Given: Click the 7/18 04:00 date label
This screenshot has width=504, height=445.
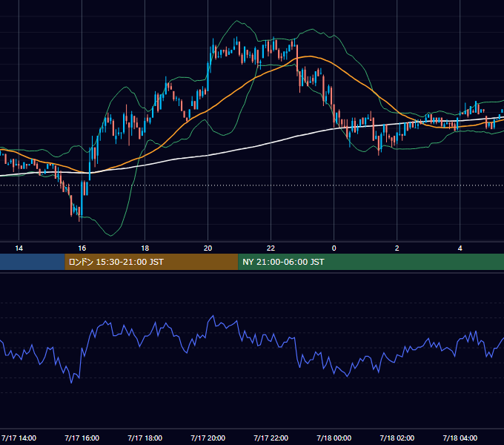Looking at the screenshot, I should (460, 438).
